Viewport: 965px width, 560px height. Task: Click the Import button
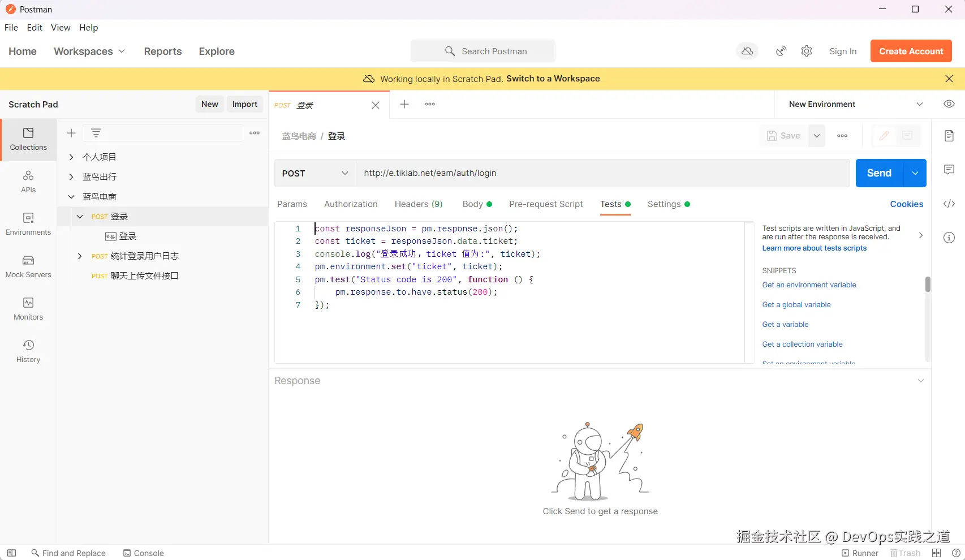(x=245, y=104)
